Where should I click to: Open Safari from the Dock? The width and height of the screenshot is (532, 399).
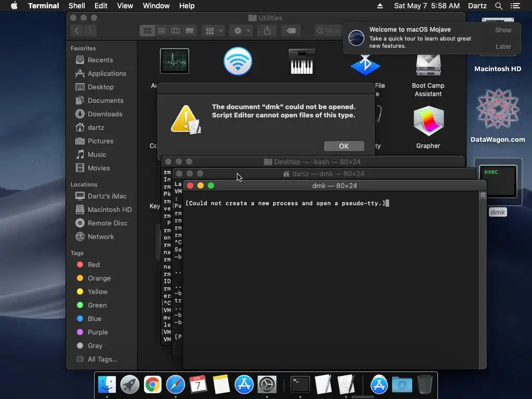[x=176, y=385]
